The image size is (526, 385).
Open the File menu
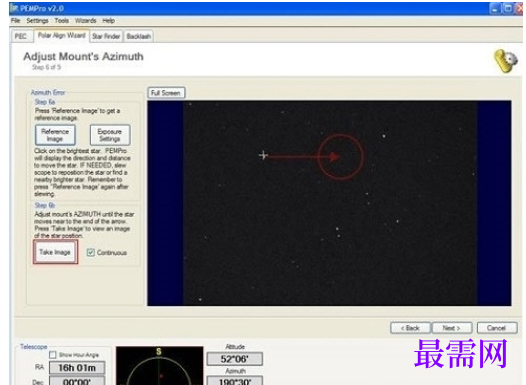coord(16,21)
